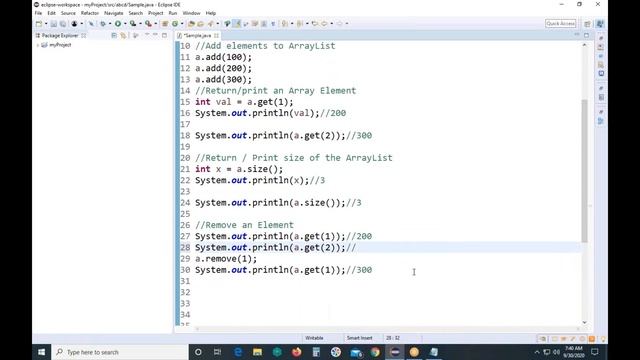Open the Debug dropdown arrow
The height and width of the screenshot is (360, 640).
(x=110, y=24)
